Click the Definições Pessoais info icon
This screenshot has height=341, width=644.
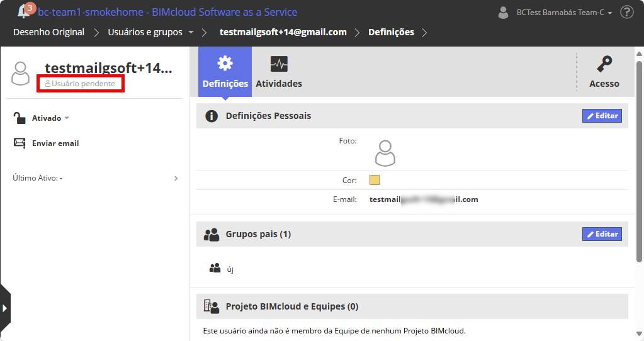coord(212,116)
